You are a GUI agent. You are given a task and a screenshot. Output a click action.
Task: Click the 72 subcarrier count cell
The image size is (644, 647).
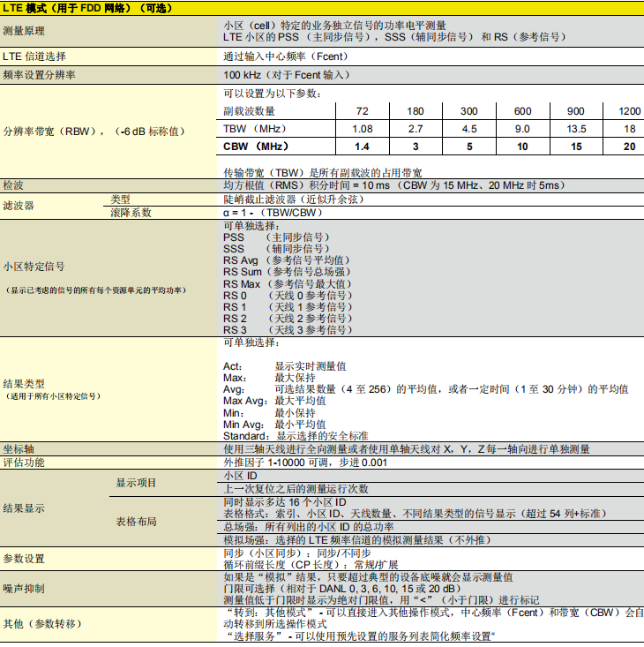tap(362, 111)
